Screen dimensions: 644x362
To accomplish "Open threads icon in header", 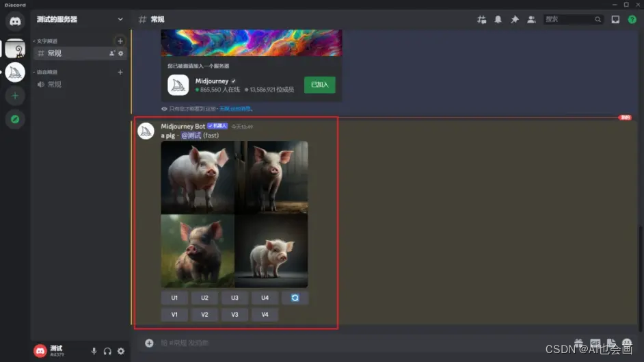I will click(x=481, y=19).
